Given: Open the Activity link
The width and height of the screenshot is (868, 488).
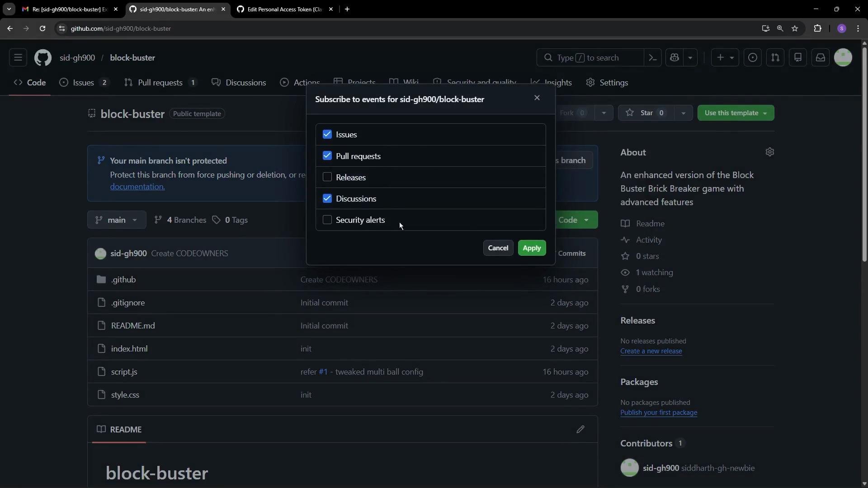Looking at the screenshot, I should pos(649,240).
